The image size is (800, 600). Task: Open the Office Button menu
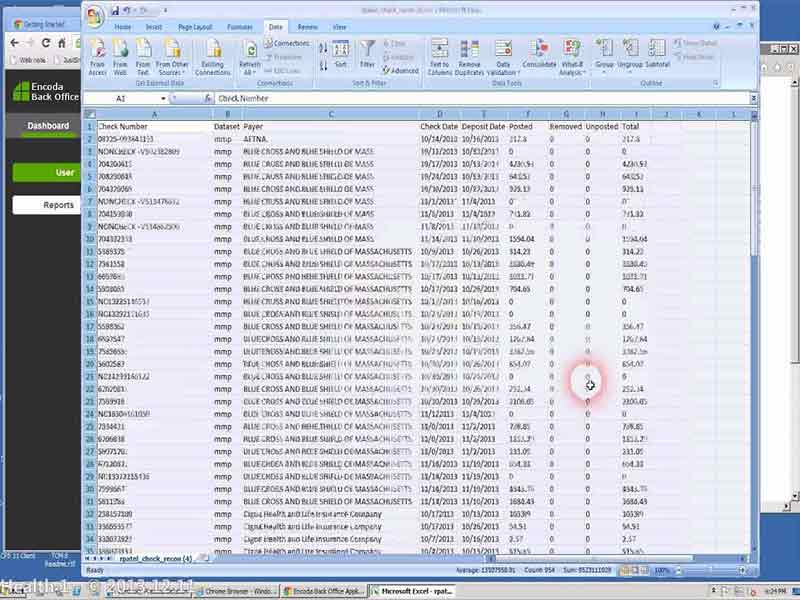pos(95,16)
